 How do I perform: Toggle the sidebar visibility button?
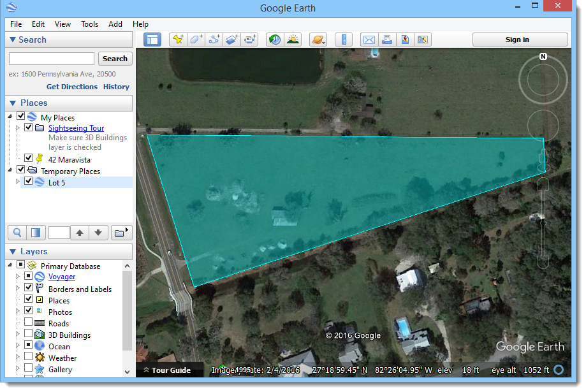(x=152, y=40)
